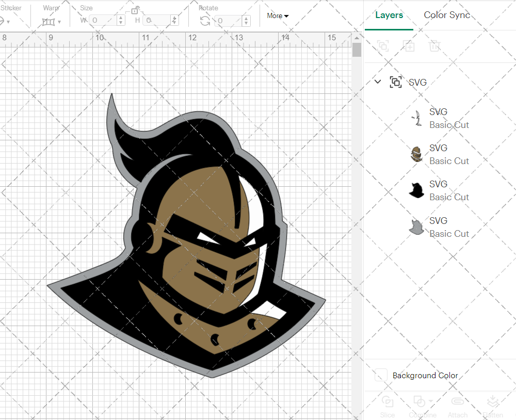Select the gray outline SVG layer thumbnail
Viewport: 516px width, 420px height.
(x=416, y=227)
